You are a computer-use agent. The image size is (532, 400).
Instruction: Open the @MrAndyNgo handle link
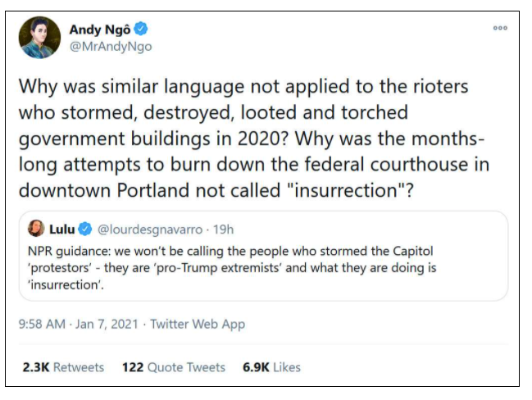110,46
